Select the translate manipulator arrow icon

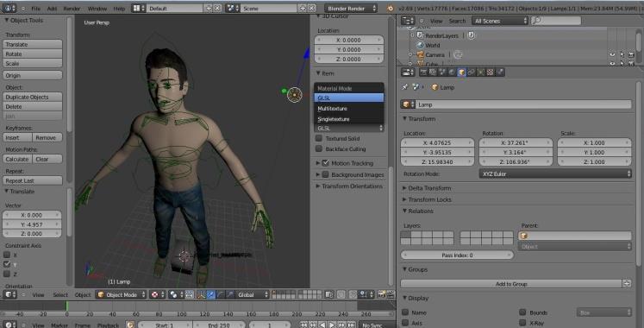coord(210,294)
